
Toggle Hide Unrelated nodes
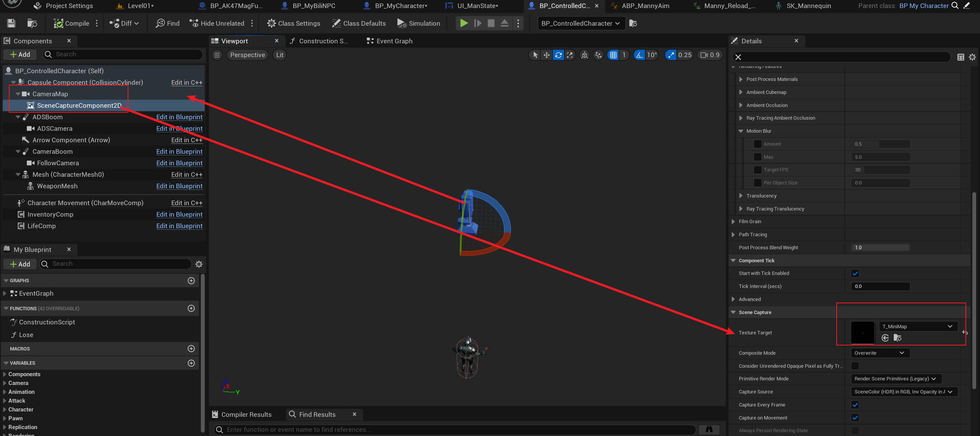(x=217, y=23)
